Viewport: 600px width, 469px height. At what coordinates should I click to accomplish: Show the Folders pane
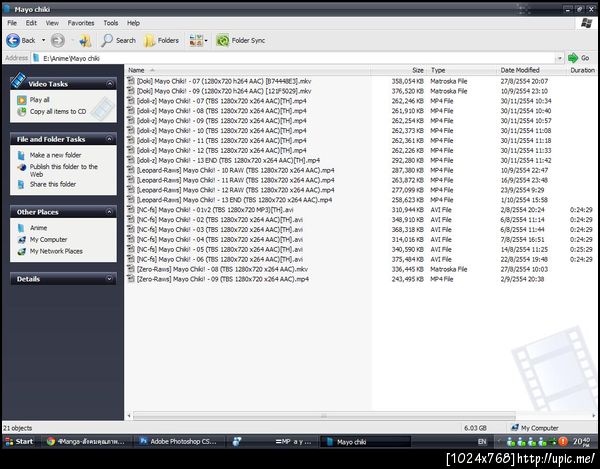[x=161, y=41]
